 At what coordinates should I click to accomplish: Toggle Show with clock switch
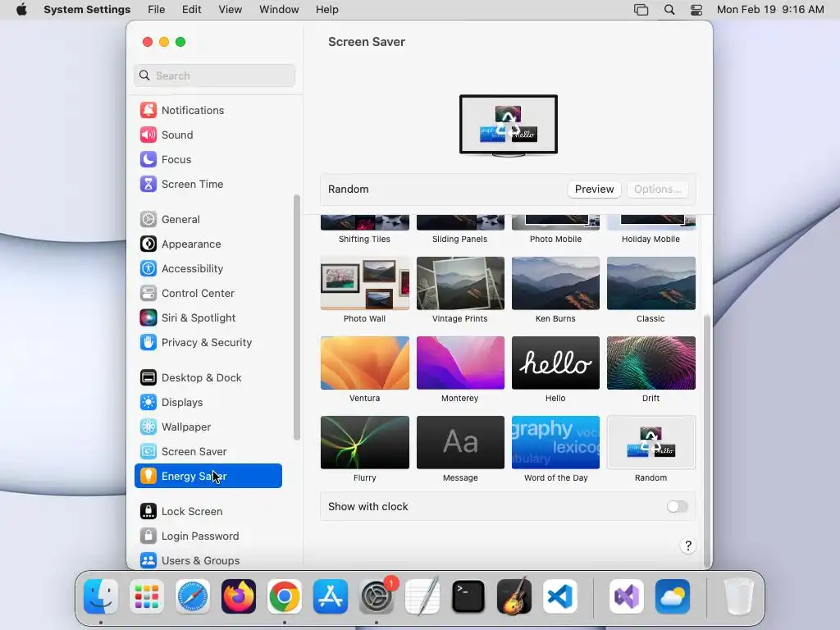pyautogui.click(x=677, y=507)
